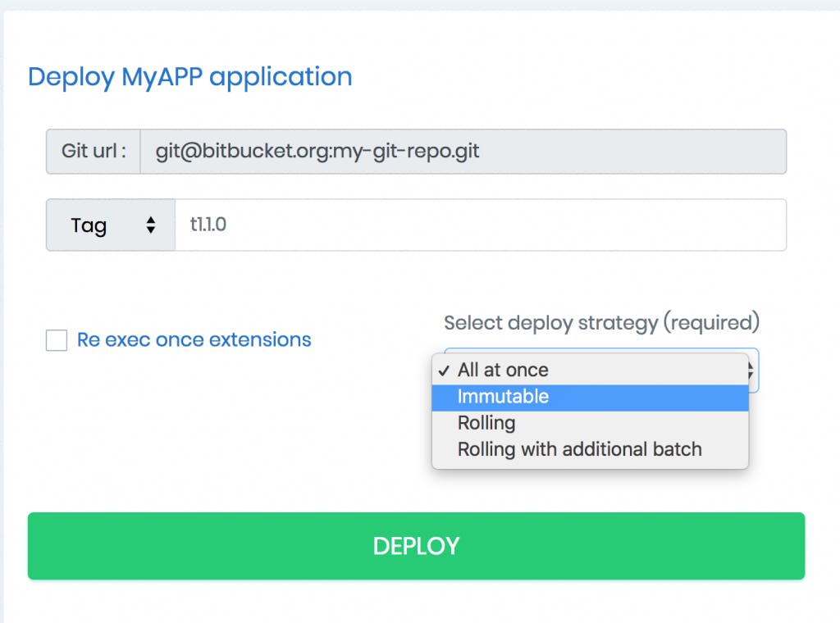This screenshot has width=840, height=623.
Task: Click the Re exec once extensions label
Action: pos(194,339)
